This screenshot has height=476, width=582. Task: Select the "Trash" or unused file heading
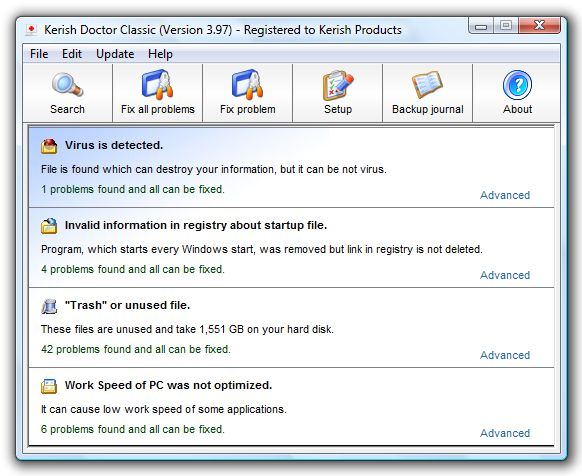(127, 305)
